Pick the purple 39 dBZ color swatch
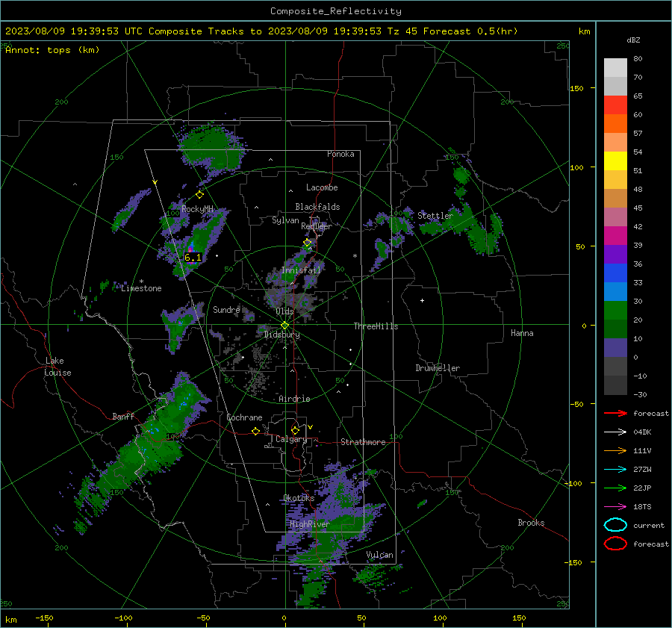Viewport: 672px width, 628px height. click(x=615, y=254)
